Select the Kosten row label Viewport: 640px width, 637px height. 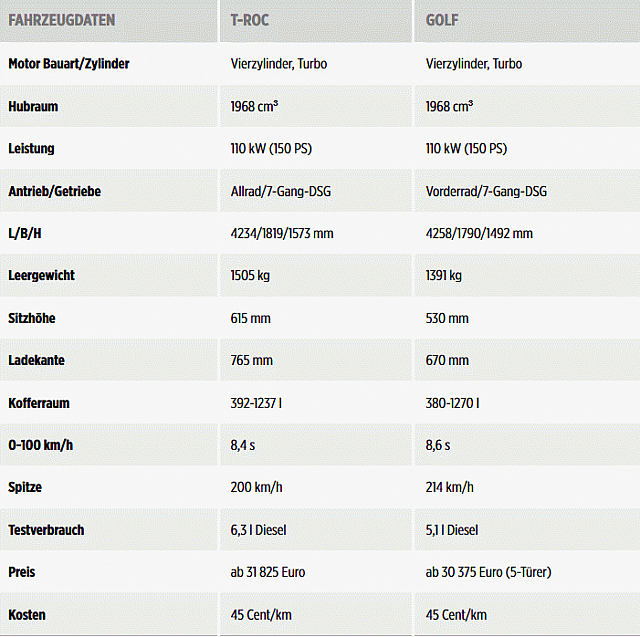27,615
